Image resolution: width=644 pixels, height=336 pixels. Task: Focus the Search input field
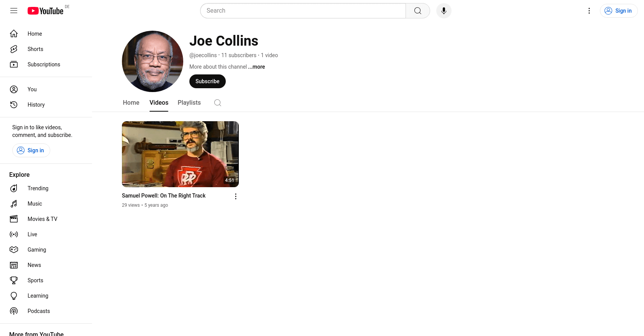point(303,11)
